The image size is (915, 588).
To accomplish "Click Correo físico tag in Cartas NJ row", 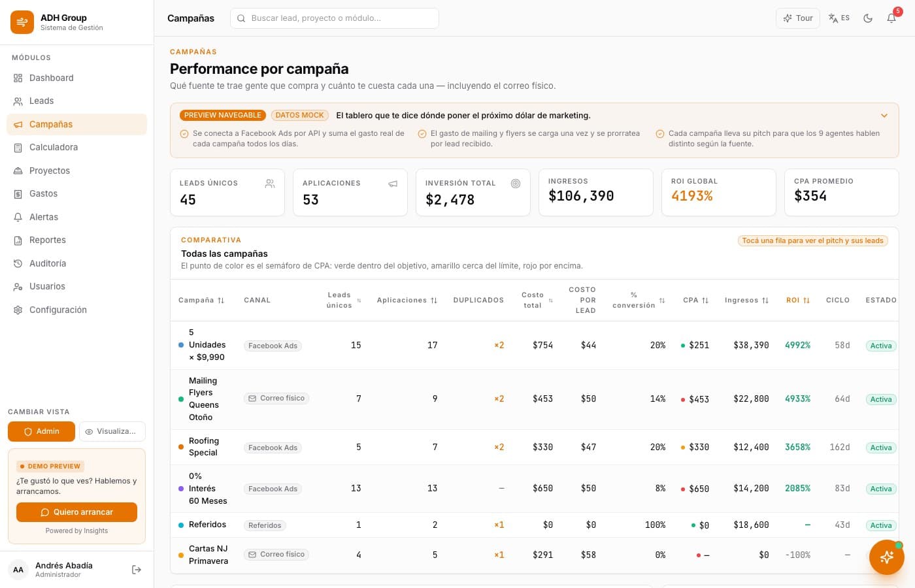I will point(276,555).
